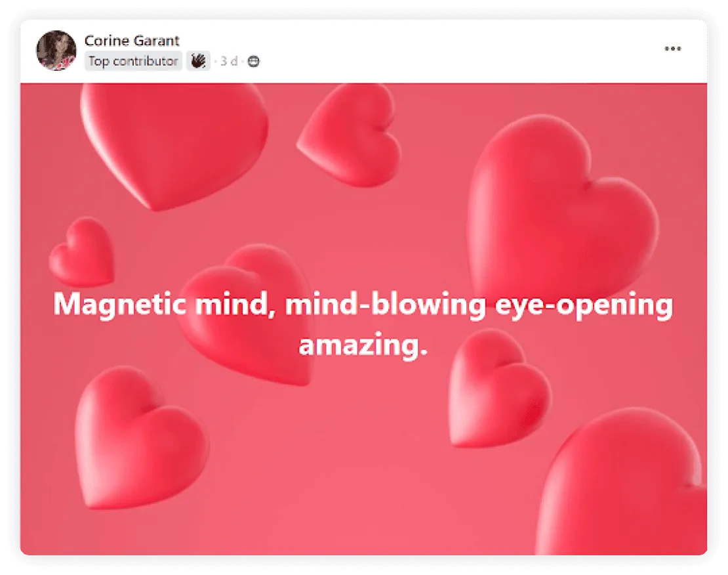This screenshot has width=728, height=575.
Task: Click the waving hand badge icon
Action: pyautogui.click(x=198, y=61)
